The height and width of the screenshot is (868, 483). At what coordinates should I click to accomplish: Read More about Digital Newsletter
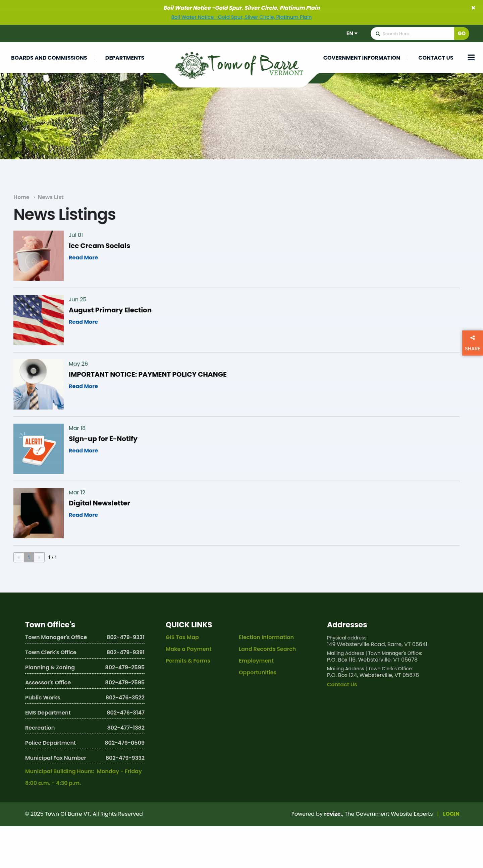83,515
